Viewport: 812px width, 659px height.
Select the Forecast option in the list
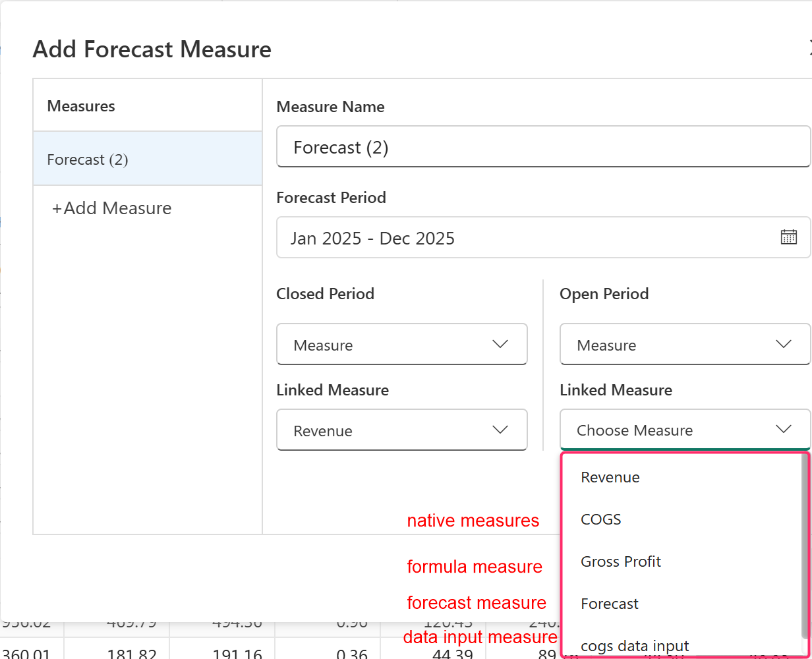(610, 604)
